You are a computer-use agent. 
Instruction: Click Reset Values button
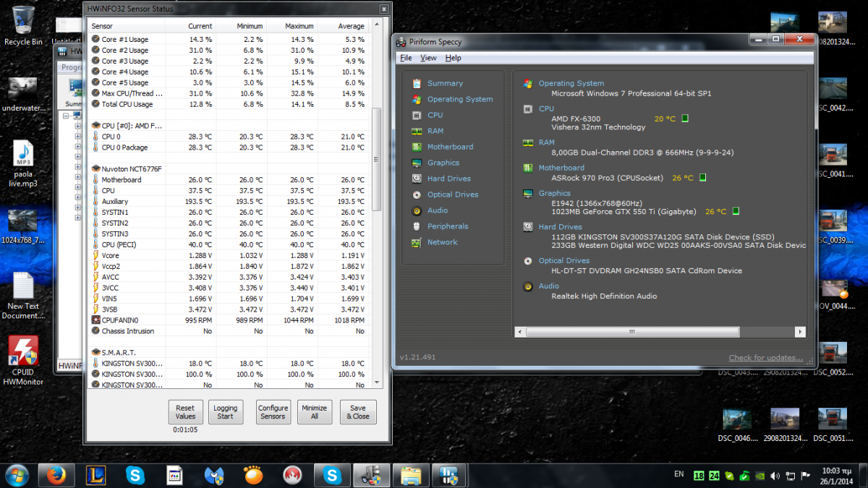pyautogui.click(x=185, y=412)
